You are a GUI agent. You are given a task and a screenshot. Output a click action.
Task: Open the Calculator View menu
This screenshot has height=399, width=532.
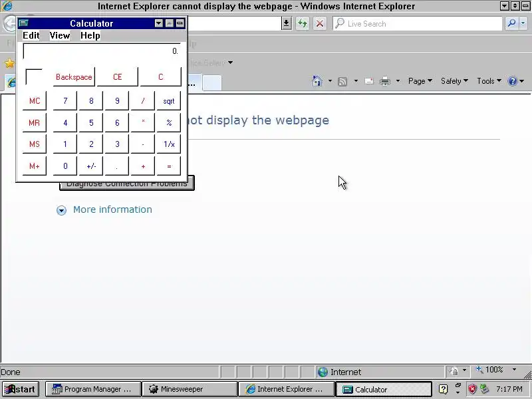click(x=60, y=35)
